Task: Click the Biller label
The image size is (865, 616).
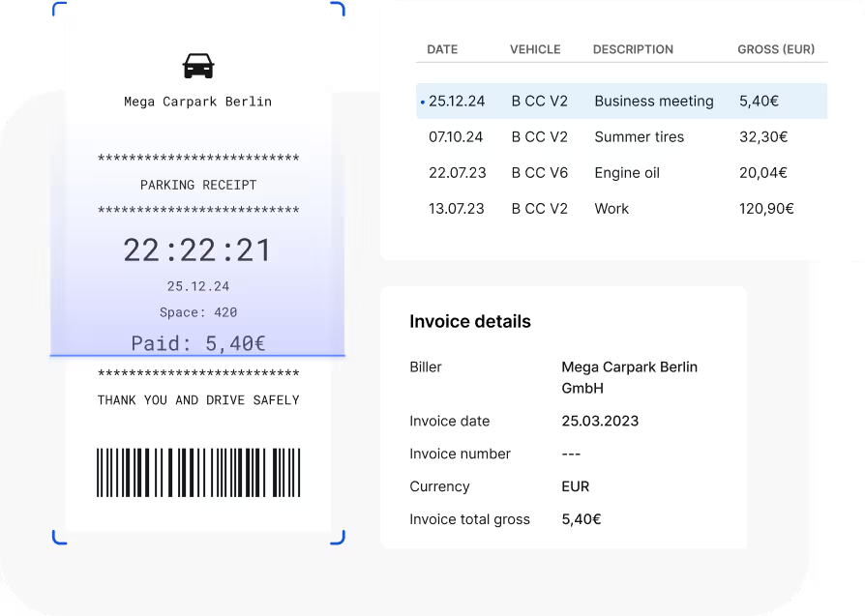Action: (x=426, y=367)
